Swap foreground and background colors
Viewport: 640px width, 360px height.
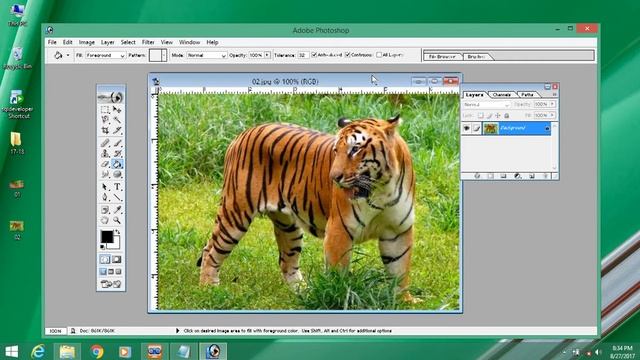pos(118,232)
